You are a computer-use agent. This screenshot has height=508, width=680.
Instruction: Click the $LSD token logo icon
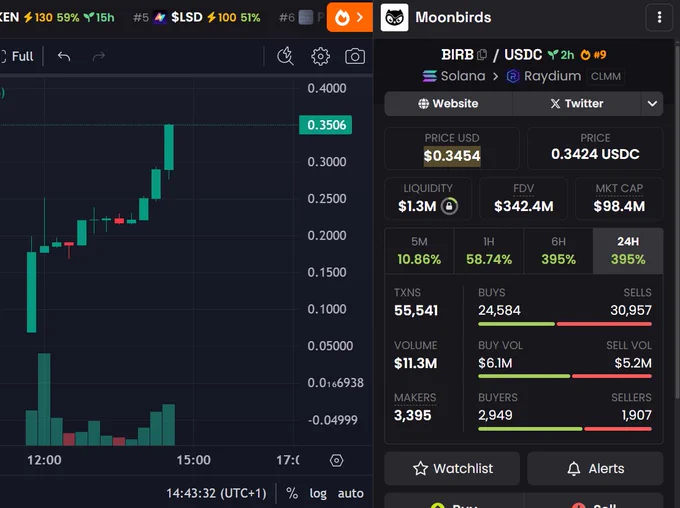pyautogui.click(x=160, y=18)
